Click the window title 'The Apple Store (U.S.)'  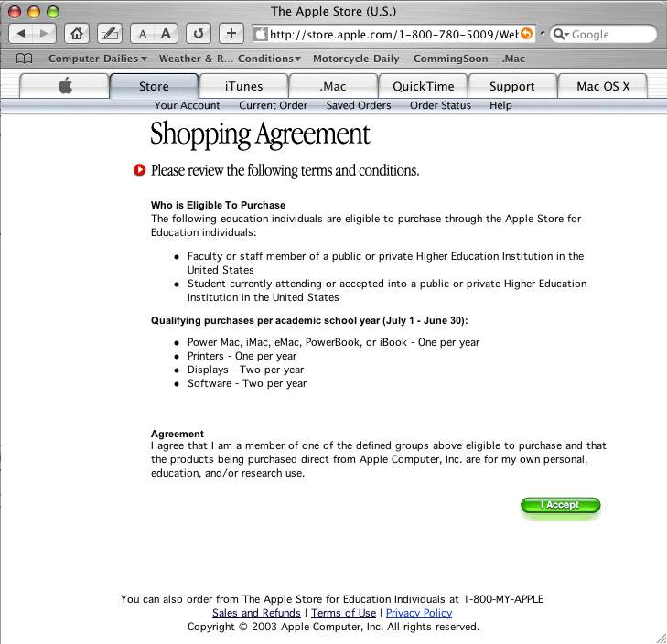coord(333,12)
